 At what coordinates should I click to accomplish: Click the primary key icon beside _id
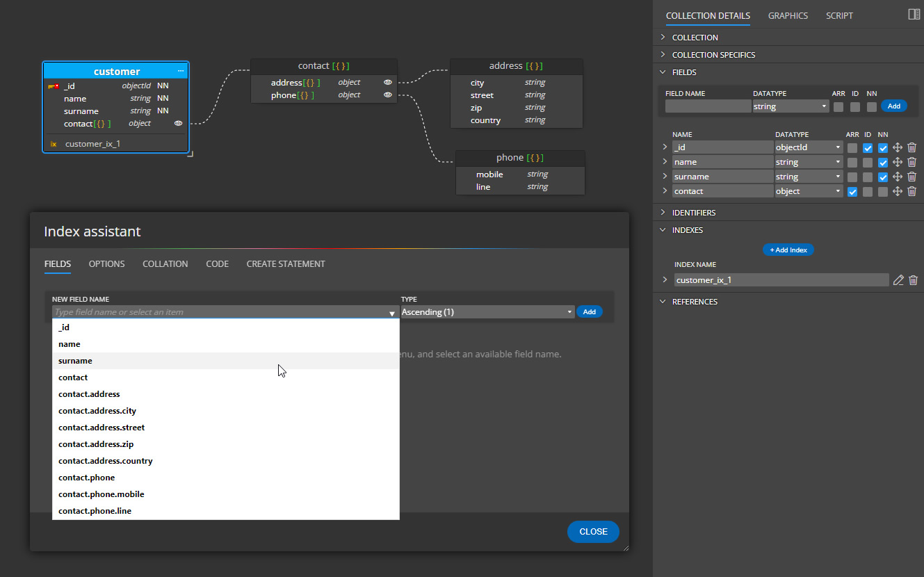54,86
